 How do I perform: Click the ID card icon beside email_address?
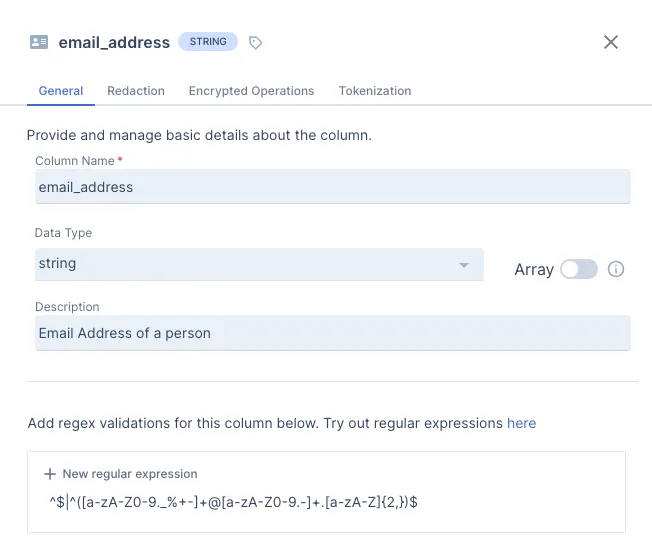point(39,42)
